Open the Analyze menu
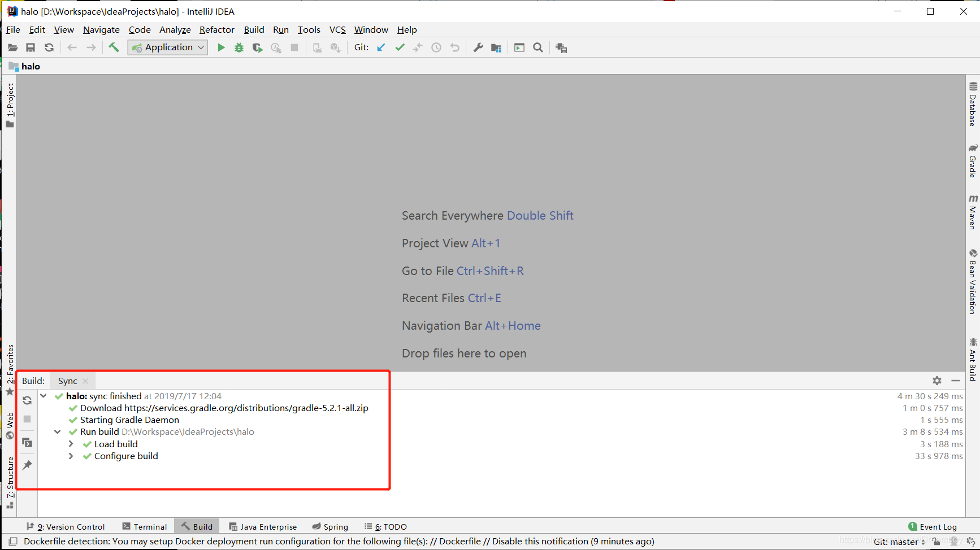Screen dimensions: 980x550 click(175, 30)
